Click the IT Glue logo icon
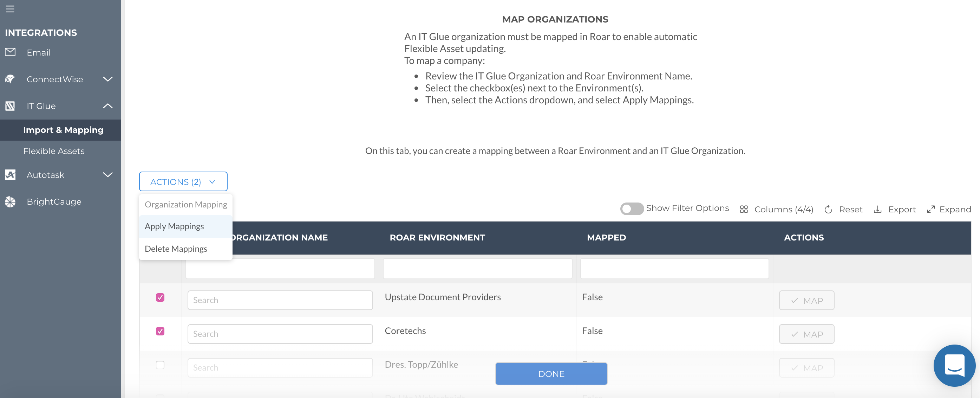This screenshot has width=980, height=398. (10, 106)
